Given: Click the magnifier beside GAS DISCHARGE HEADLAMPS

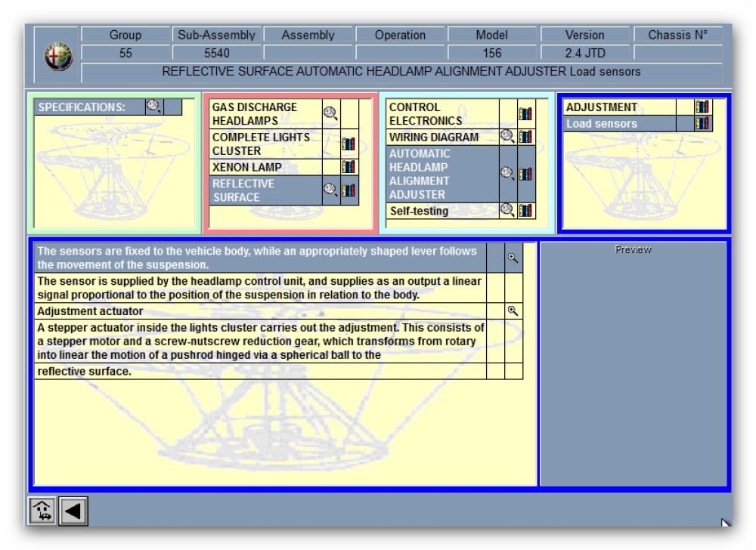Looking at the screenshot, I should [330, 113].
